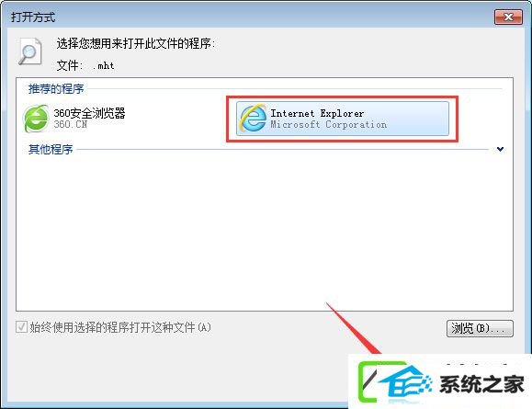Image resolution: width=532 pixels, height=409 pixels.
Task: Click the Microsoft Corporation publisher text
Action: point(328,125)
